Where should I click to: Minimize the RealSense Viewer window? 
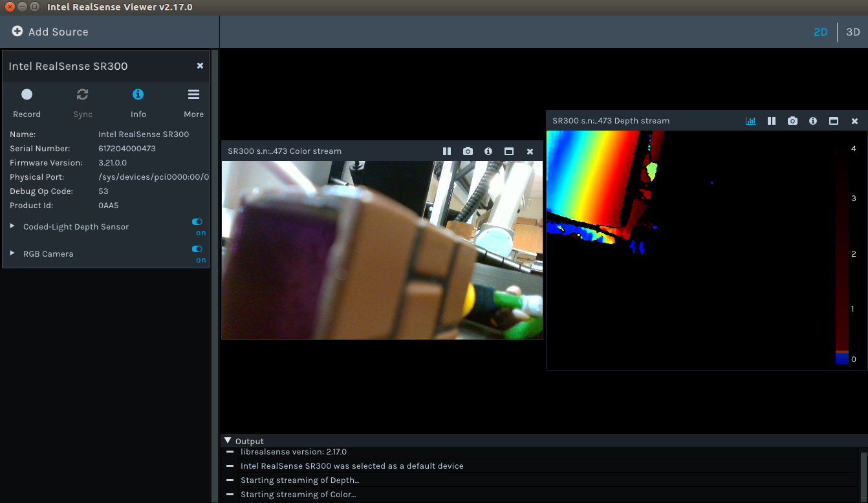tap(22, 7)
